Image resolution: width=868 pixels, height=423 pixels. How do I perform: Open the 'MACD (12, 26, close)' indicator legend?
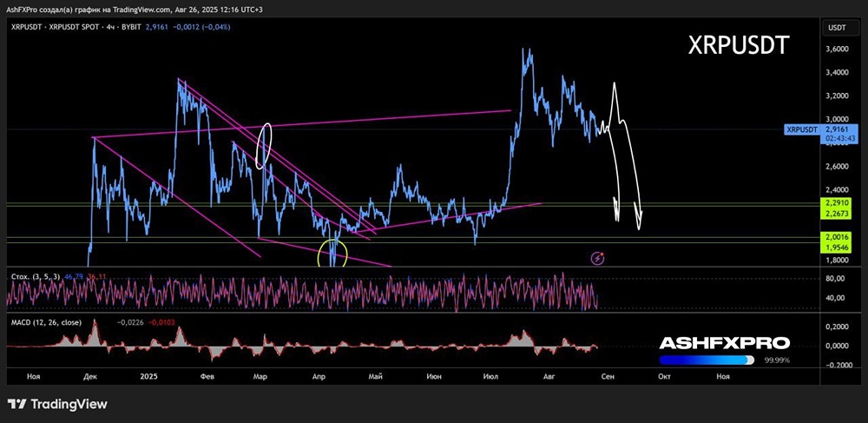[47, 321]
